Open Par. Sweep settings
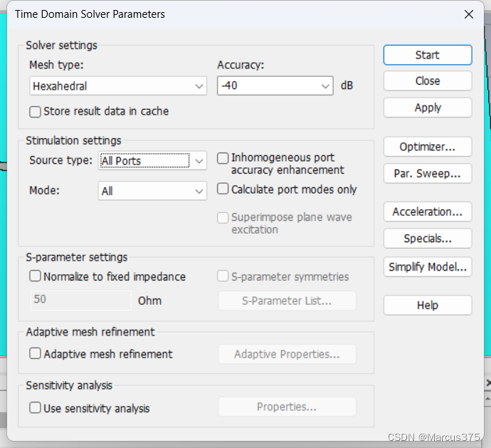This screenshot has width=491, height=448. [x=427, y=174]
